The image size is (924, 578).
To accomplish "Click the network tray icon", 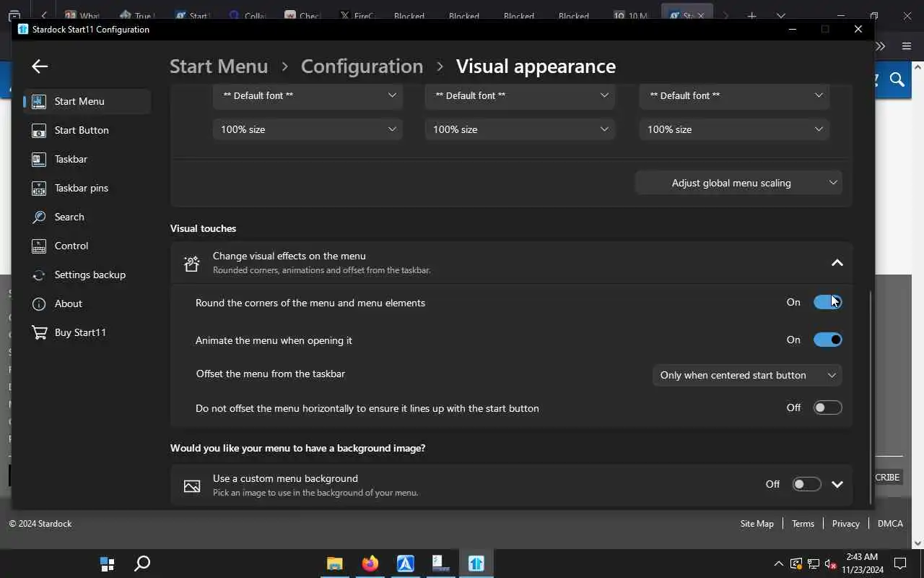I will click(x=814, y=564).
